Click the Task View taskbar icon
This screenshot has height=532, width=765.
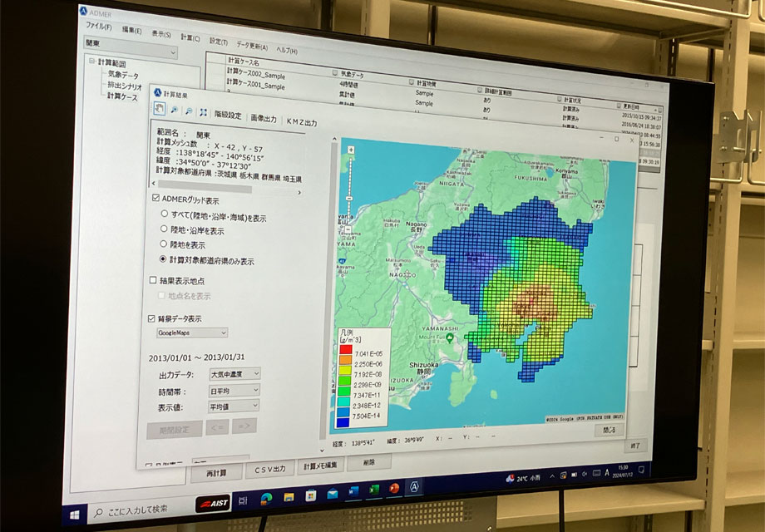[x=244, y=500]
